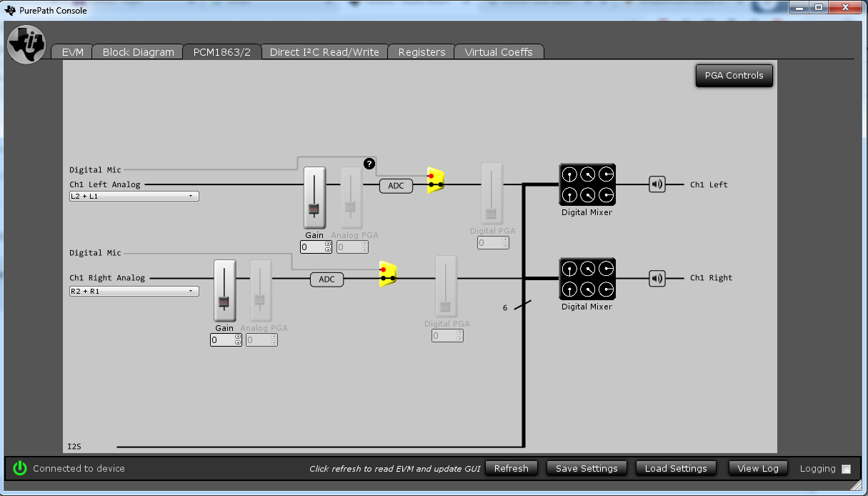This screenshot has width=868, height=496.
Task: Click the Ch1 Right Gain stepper arrows
Action: [x=238, y=340]
